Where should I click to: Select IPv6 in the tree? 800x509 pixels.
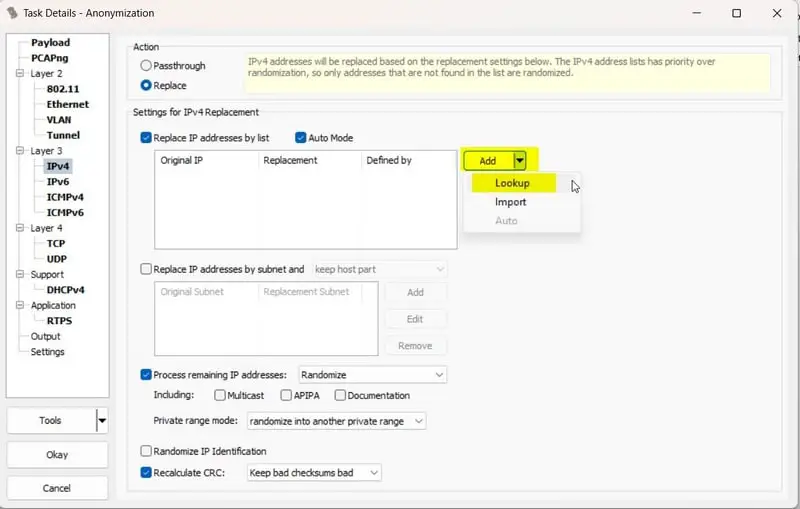point(58,182)
